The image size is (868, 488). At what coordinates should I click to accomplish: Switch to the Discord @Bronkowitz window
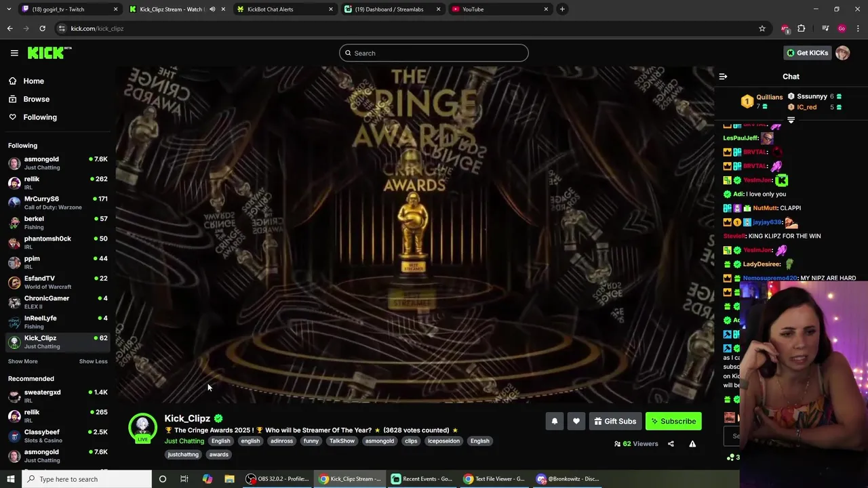click(568, 479)
